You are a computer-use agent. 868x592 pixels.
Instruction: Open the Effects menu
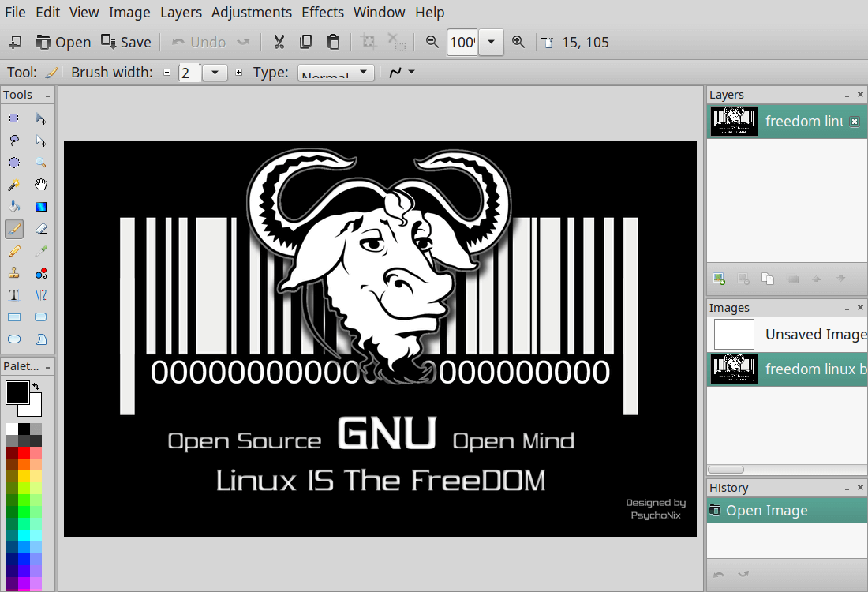[x=323, y=13]
